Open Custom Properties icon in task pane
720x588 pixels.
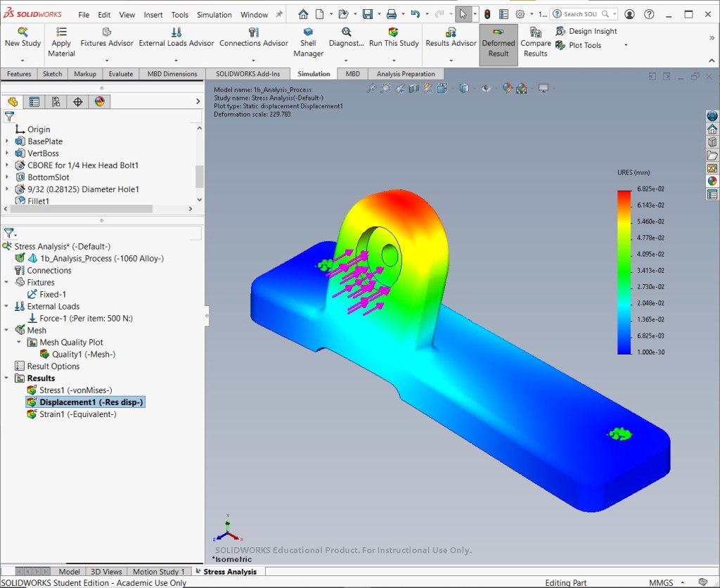point(712,194)
